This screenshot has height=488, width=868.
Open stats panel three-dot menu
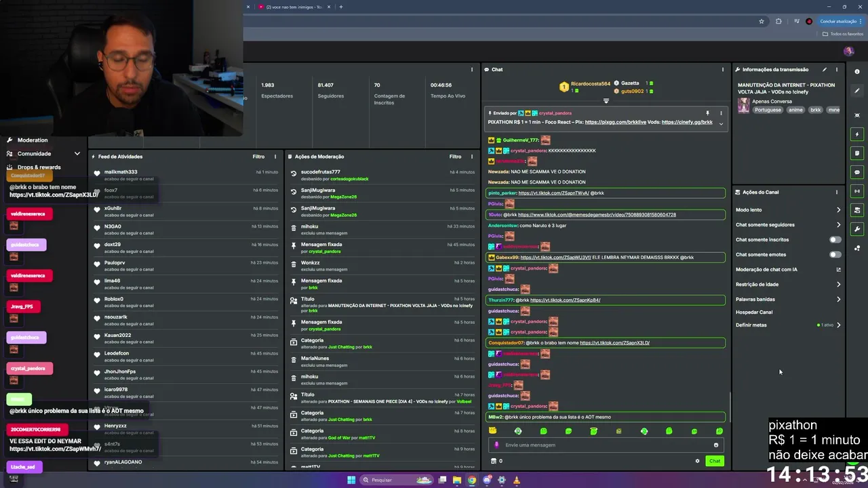472,69
